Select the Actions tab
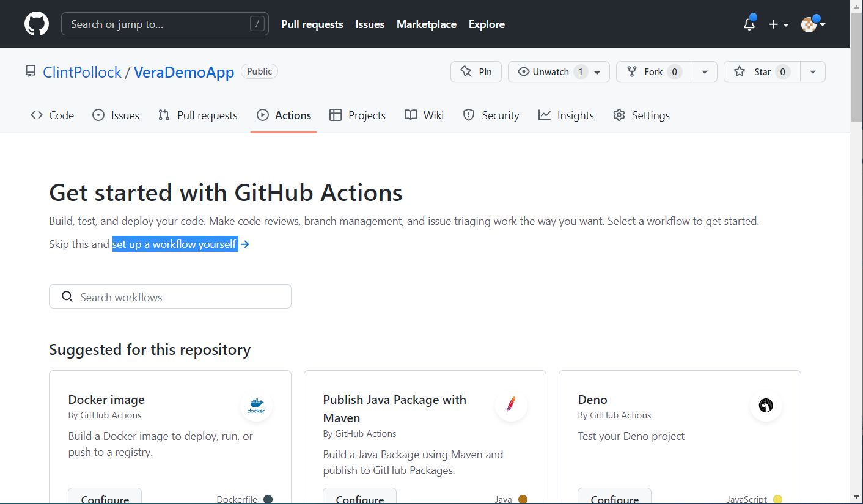 (284, 115)
